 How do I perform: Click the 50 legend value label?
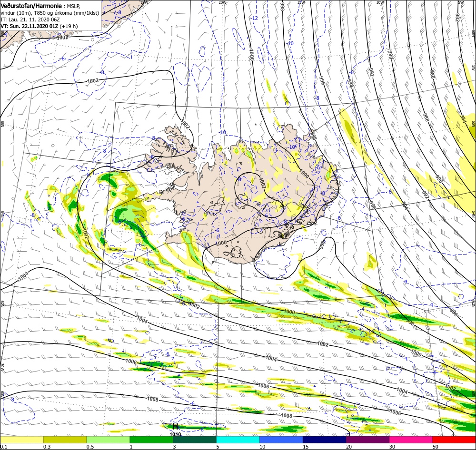coord(436,447)
